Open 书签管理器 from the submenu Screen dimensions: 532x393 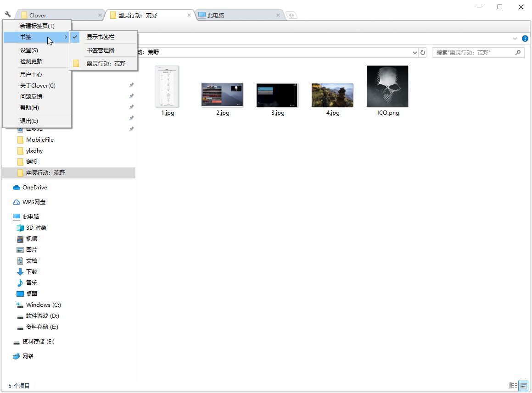pos(101,50)
